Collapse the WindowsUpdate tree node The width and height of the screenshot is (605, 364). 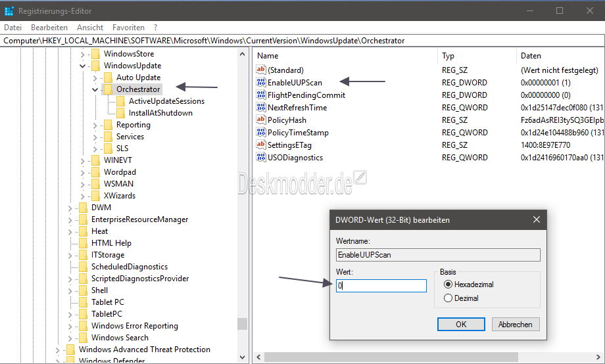(83, 66)
